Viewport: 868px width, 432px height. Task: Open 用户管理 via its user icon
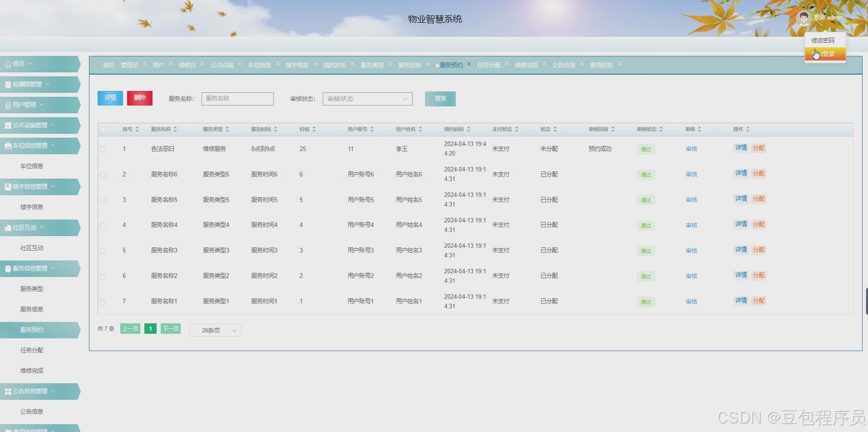point(7,104)
